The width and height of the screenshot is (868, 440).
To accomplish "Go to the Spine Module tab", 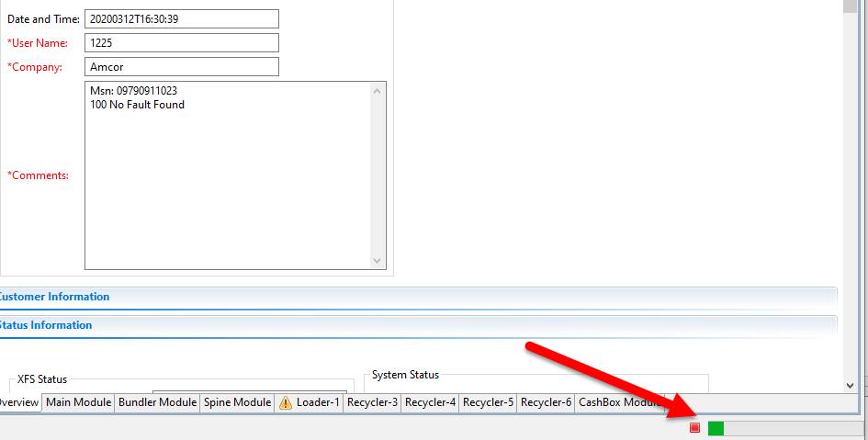I will point(237,402).
